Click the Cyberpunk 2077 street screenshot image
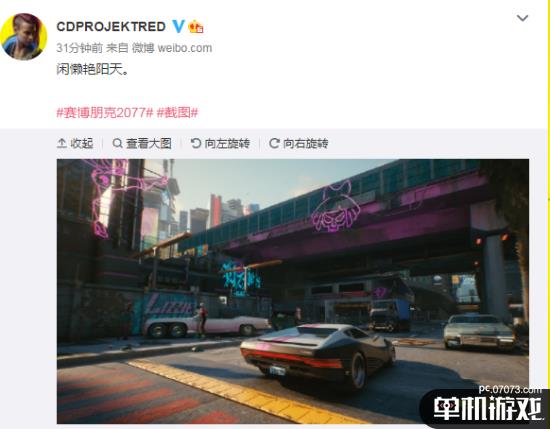 (x=293, y=291)
